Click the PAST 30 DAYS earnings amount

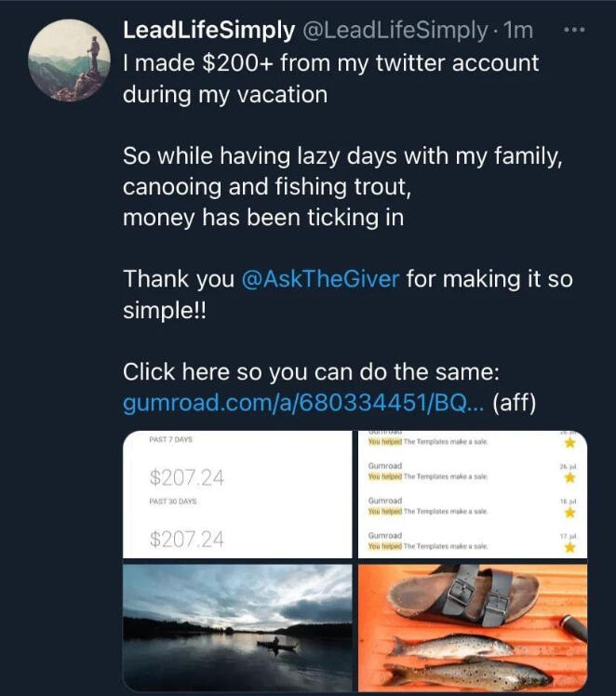pyautogui.click(x=186, y=539)
